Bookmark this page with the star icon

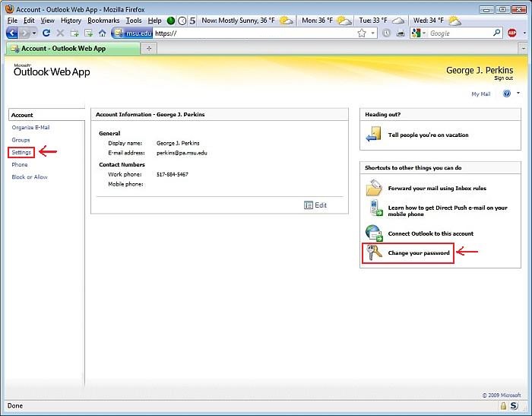point(362,33)
